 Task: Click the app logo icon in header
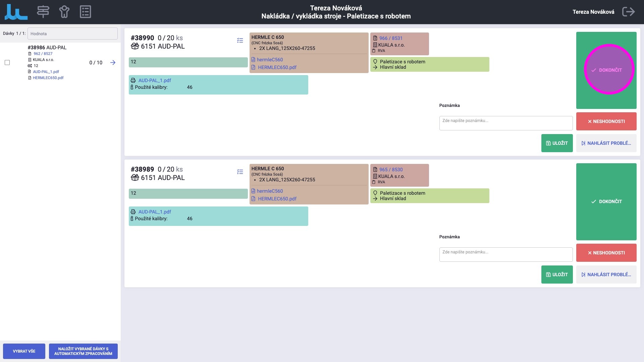click(x=16, y=12)
